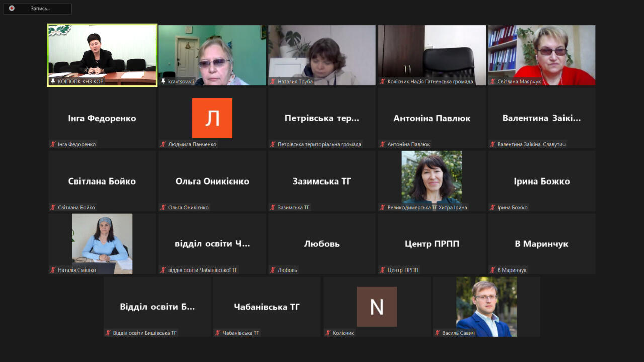Click the muted mic icon for Валентина Заікіна, Славутич
Image resolution: width=644 pixels, height=362 pixels.
(x=493, y=144)
